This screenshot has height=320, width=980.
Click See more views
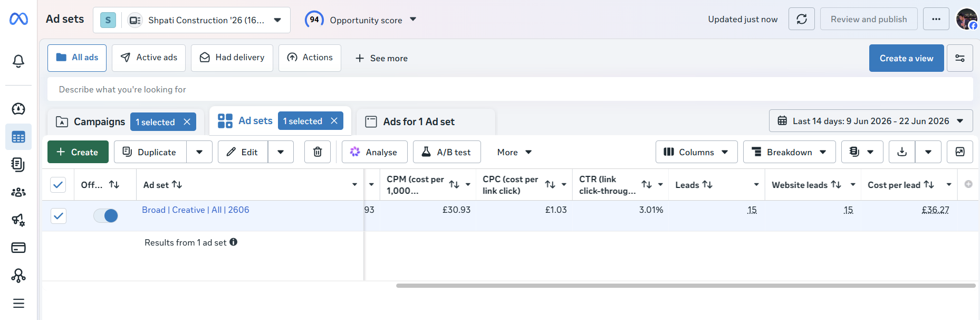pyautogui.click(x=381, y=58)
